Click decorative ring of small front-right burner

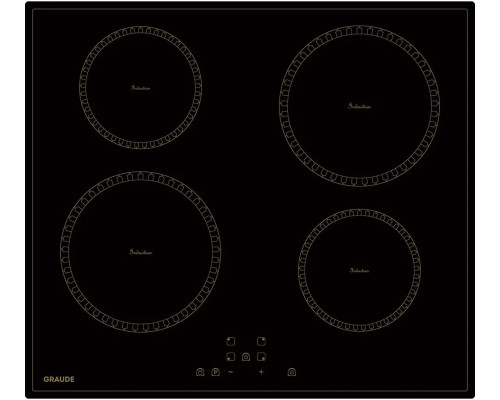359,213
